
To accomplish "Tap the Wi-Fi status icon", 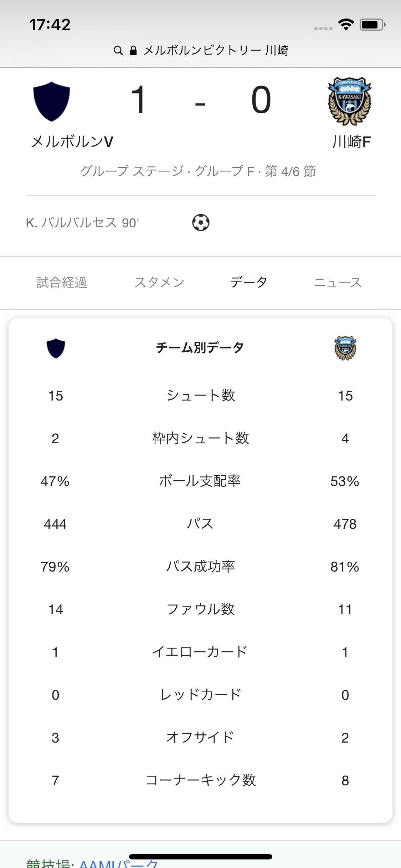I will [x=346, y=25].
